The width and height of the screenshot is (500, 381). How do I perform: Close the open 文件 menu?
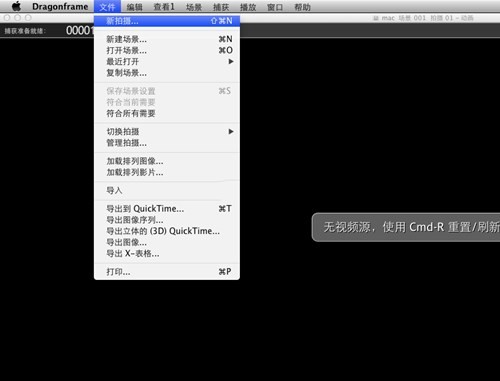[107, 7]
